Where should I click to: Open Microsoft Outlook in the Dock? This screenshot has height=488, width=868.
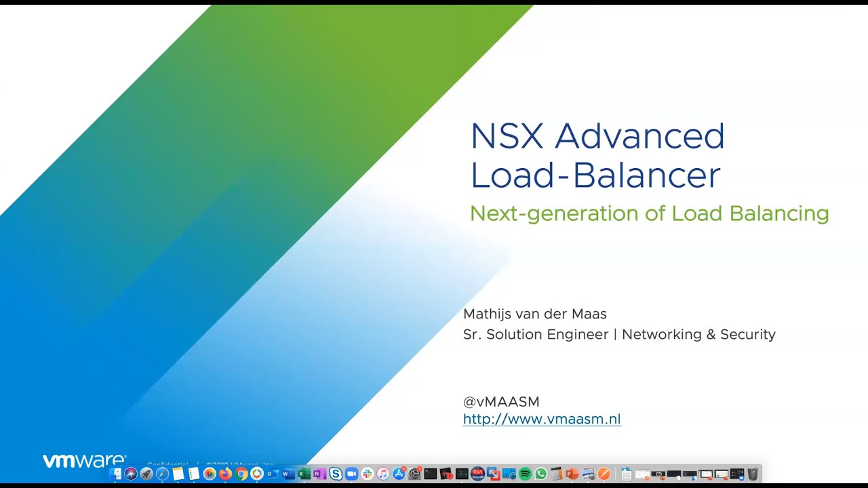pos(273,474)
